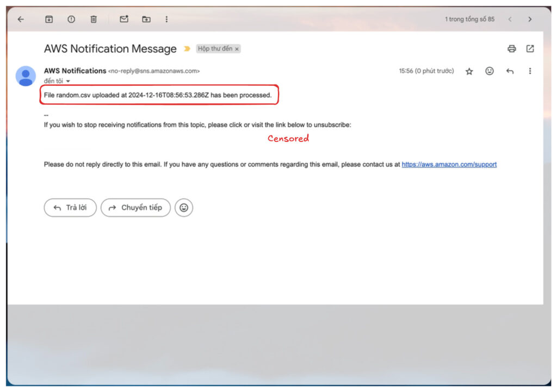Delete the AWS Notification Message email
This screenshot has width=557, height=392.
(94, 19)
